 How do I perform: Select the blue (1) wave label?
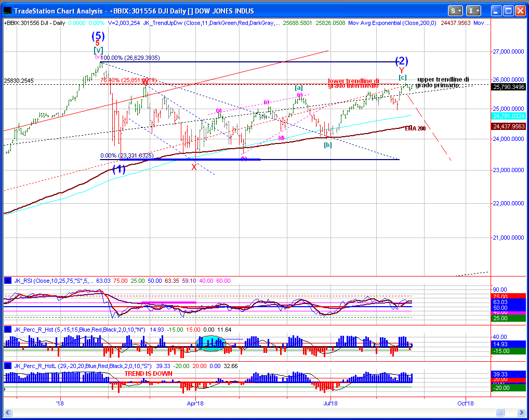coord(119,168)
